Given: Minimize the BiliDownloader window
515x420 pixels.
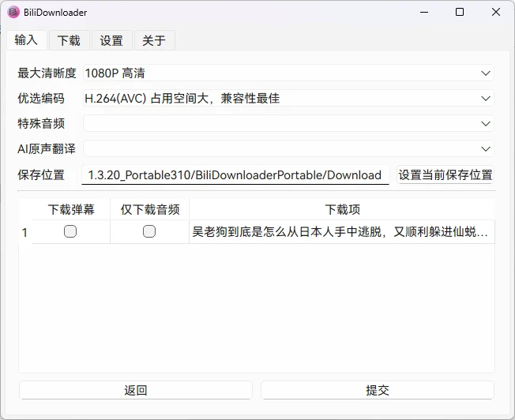Looking at the screenshot, I should click(x=424, y=13).
